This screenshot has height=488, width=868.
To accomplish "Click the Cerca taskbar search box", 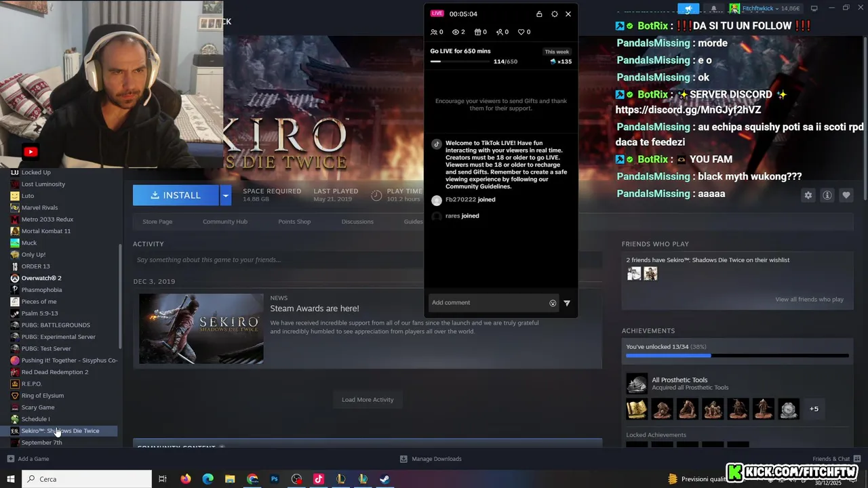I will click(x=87, y=479).
